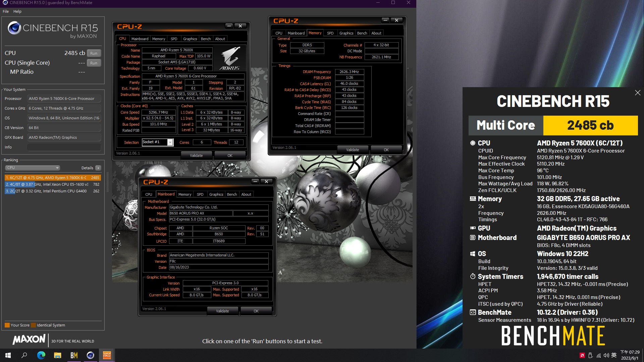644x362 pixels.
Task: Select ranking entry Intel Pentium G4400
Action: click(x=53, y=191)
